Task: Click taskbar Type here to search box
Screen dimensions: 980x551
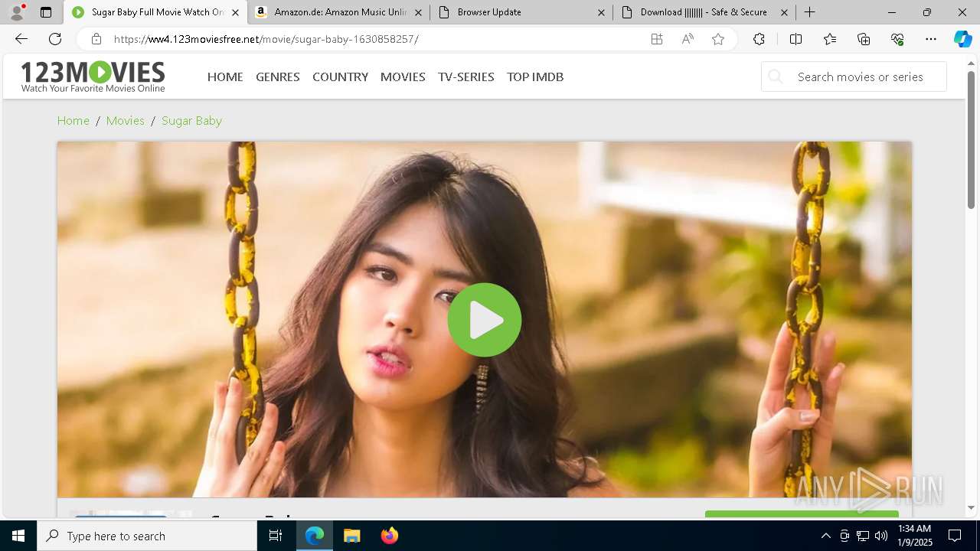Action: tap(147, 536)
